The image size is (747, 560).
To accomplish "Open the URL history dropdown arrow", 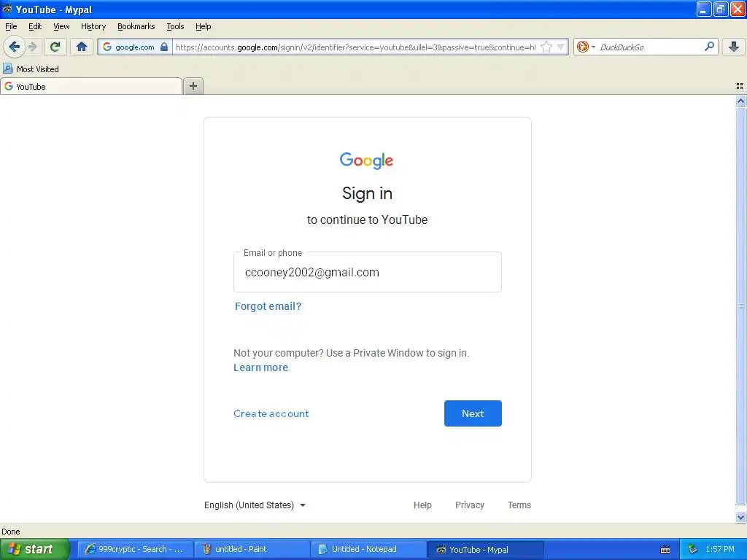I will pos(561,47).
